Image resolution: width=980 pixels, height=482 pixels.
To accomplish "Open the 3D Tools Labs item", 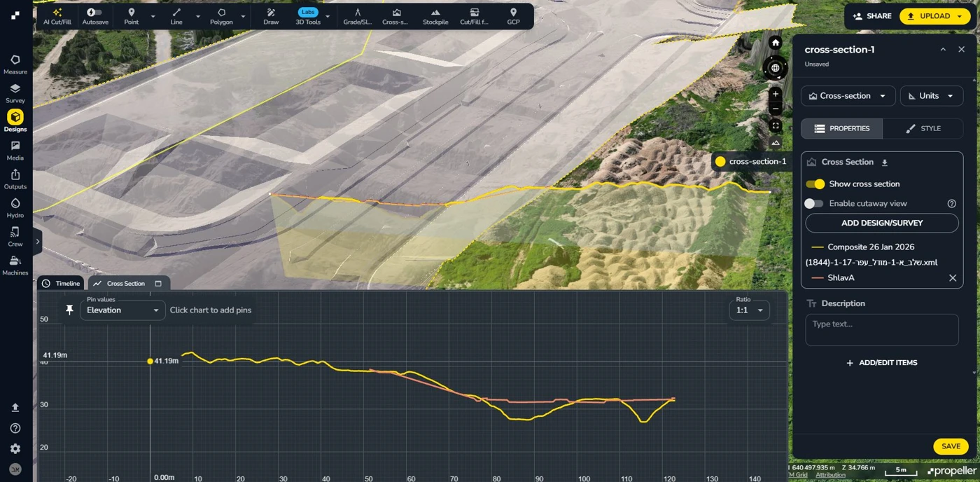I will click(308, 16).
